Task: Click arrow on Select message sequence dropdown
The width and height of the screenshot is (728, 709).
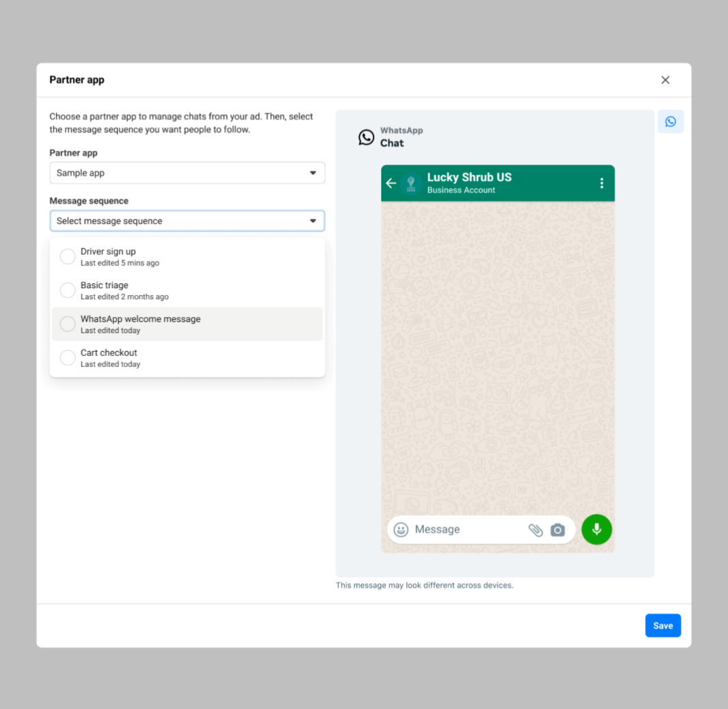Action: point(313,221)
